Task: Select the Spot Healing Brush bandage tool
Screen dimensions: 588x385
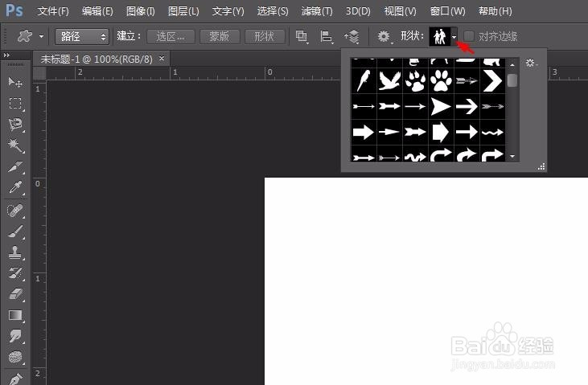Action: click(15, 211)
